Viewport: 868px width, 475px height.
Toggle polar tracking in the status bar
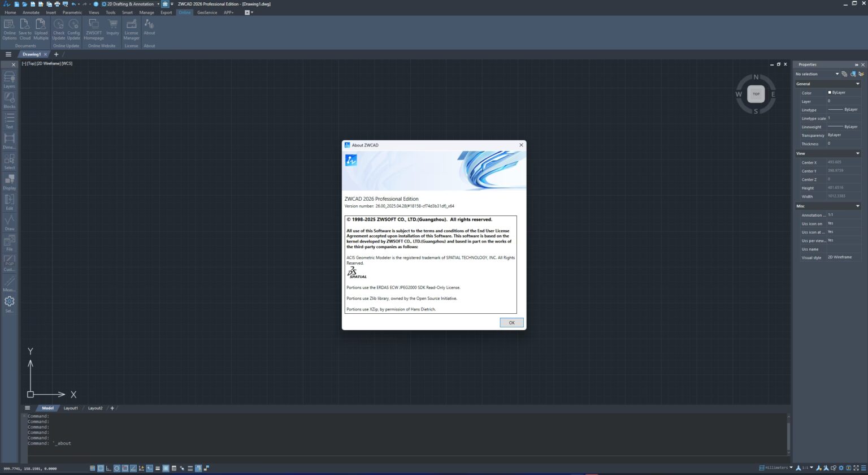click(117, 468)
